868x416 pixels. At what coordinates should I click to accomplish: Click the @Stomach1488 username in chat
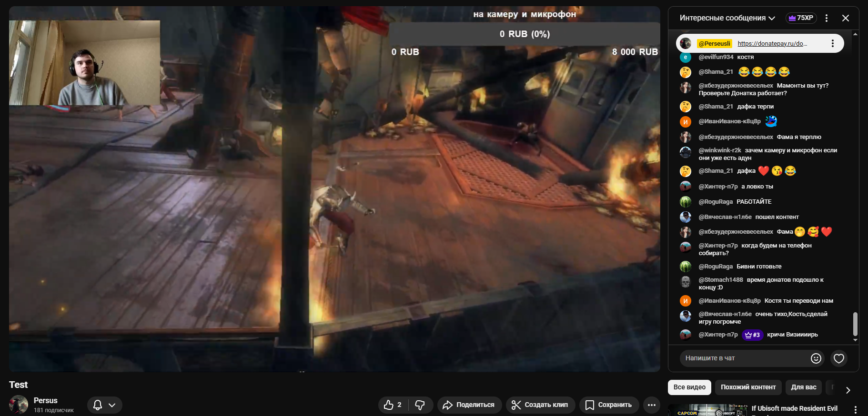pos(721,280)
